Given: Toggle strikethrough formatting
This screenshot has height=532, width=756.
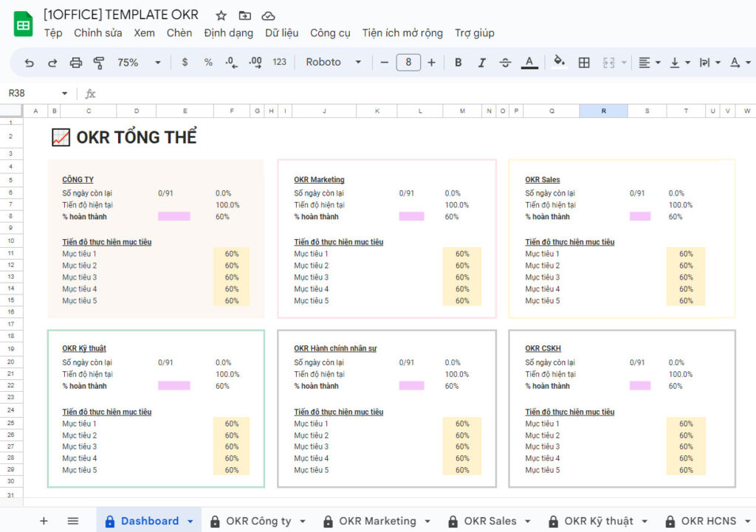Looking at the screenshot, I should pos(505,63).
